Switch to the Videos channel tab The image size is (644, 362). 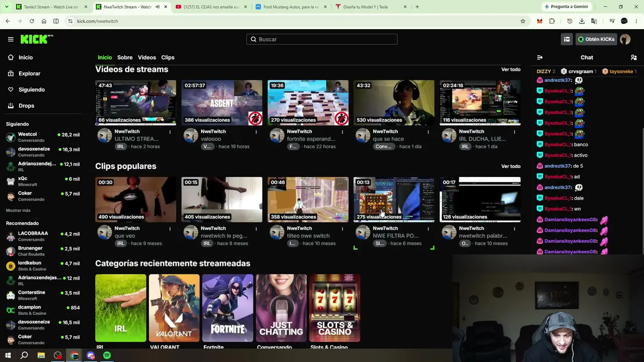point(147,57)
